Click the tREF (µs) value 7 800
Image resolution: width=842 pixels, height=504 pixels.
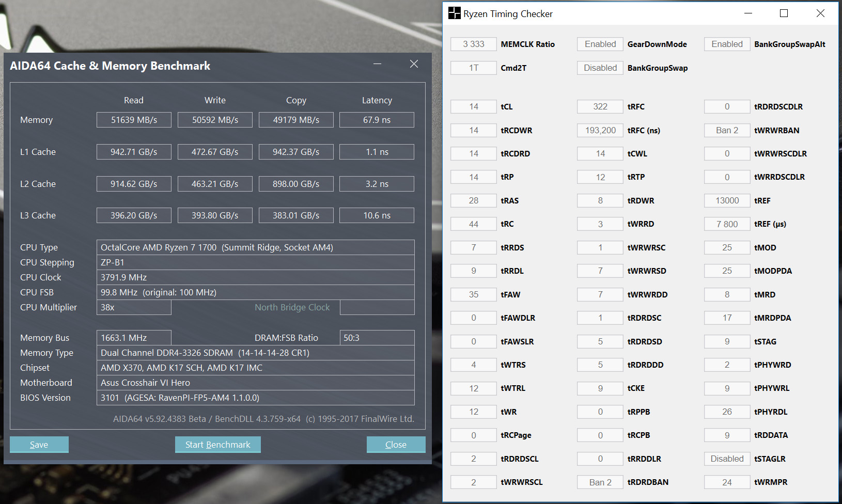727,224
